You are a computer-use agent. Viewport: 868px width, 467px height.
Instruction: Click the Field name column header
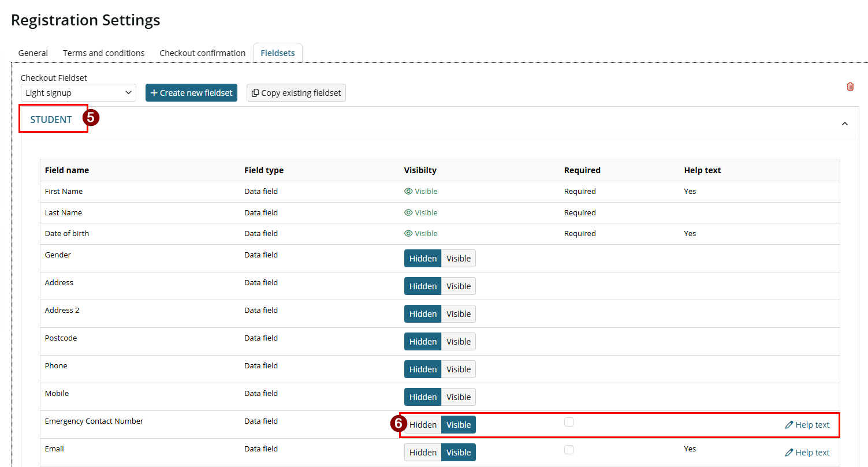67,170
